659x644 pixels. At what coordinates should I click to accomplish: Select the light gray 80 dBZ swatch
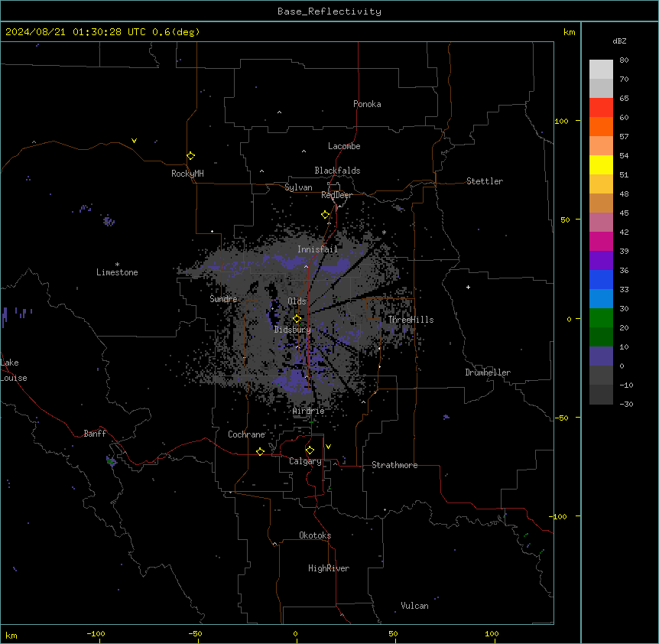[601, 69]
